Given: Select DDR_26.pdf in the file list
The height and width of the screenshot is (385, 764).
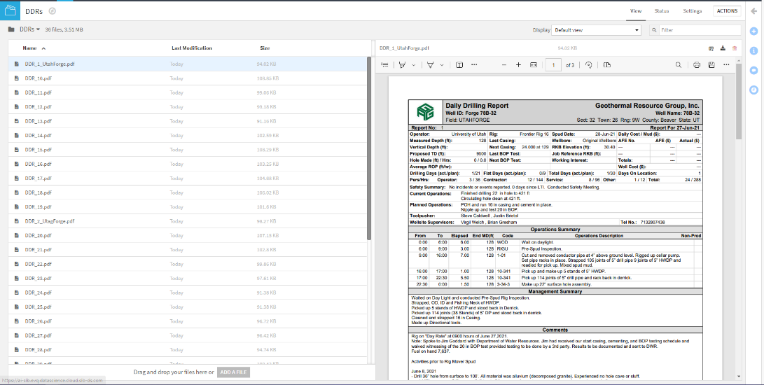Looking at the screenshot, I should click(x=188, y=321).
